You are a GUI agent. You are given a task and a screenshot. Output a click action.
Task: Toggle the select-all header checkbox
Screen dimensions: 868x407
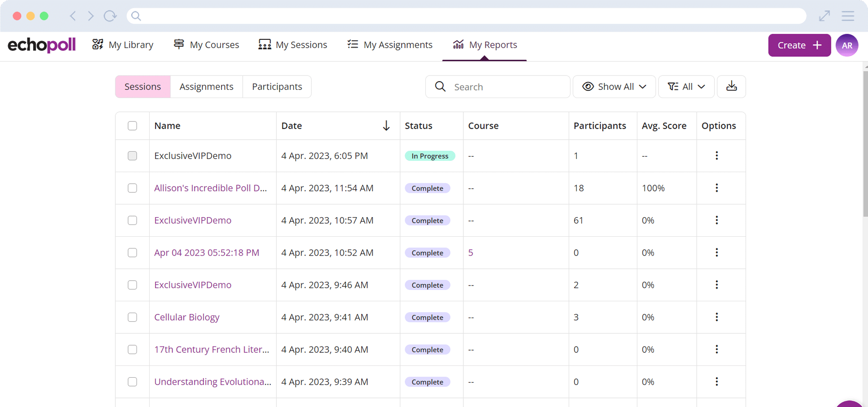132,126
